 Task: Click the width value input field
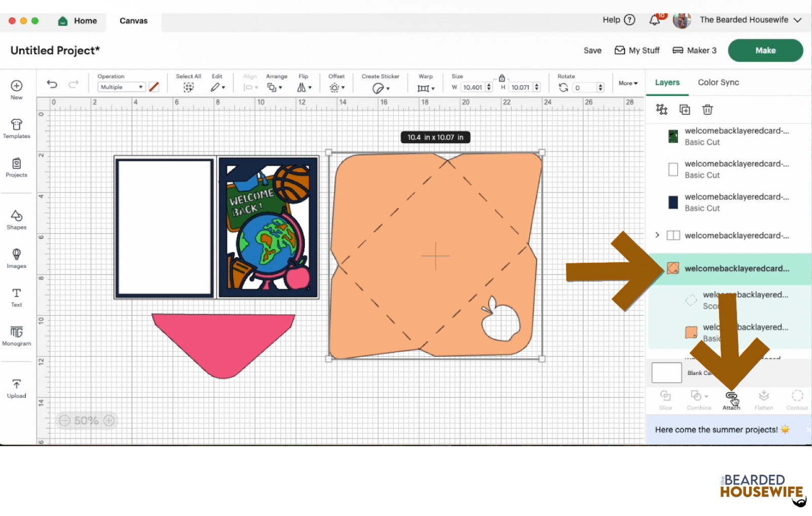pyautogui.click(x=474, y=87)
